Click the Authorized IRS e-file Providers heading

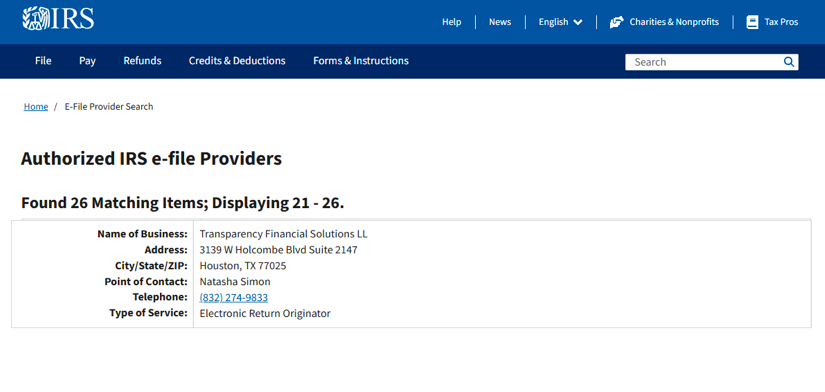[152, 158]
